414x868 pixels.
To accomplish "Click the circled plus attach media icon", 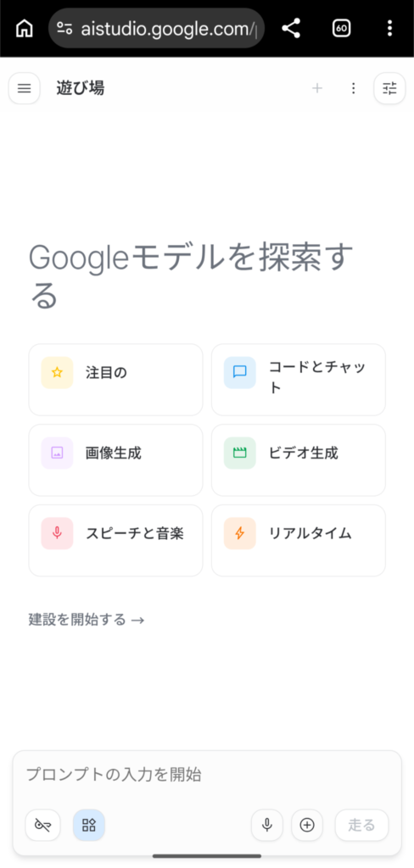I will 307,826.
